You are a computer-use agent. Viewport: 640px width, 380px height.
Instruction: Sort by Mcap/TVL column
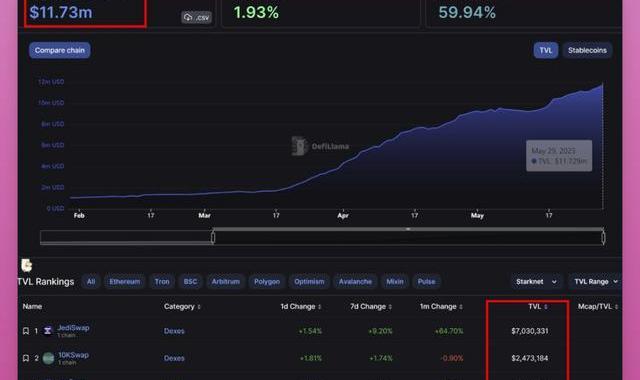point(598,307)
